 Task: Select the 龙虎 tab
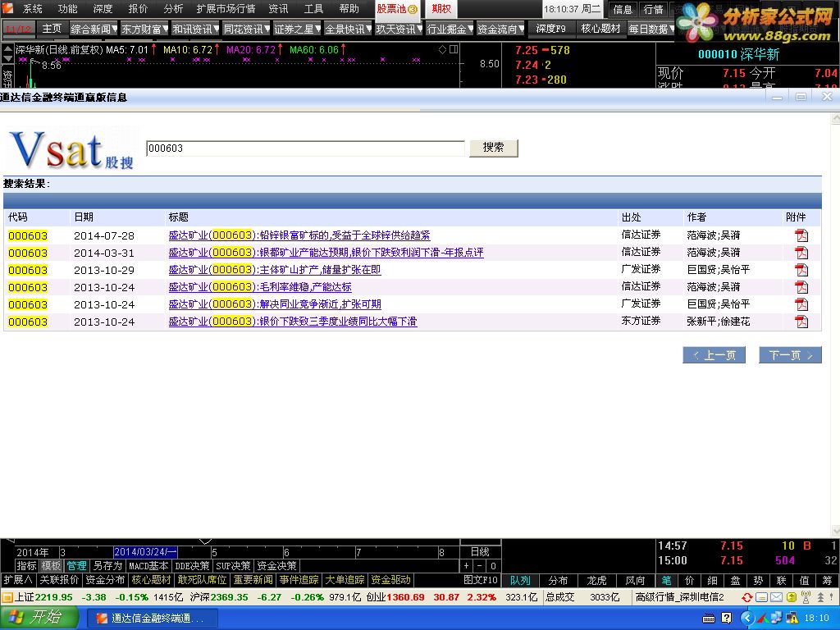click(x=596, y=580)
